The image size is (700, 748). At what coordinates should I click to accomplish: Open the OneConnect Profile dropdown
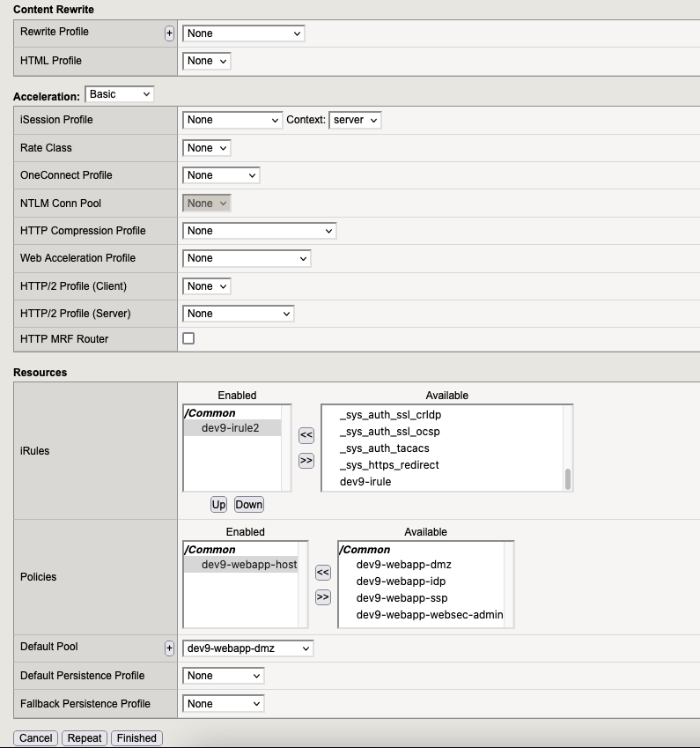click(221, 175)
